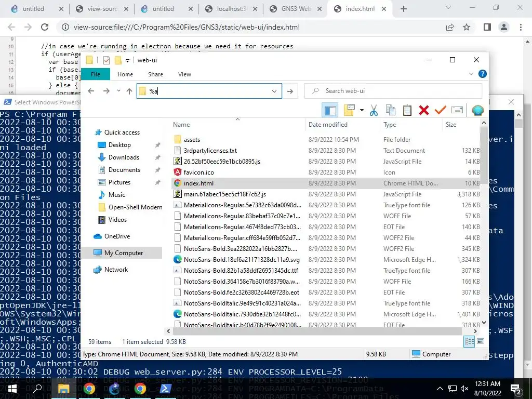Viewport: 532px width, 399px height.
Task: Open Music in navigation pane
Action: [x=117, y=195]
